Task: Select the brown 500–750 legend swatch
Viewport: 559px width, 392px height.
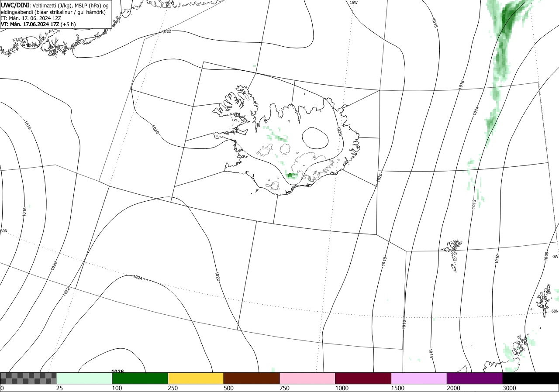Action: coord(252,378)
